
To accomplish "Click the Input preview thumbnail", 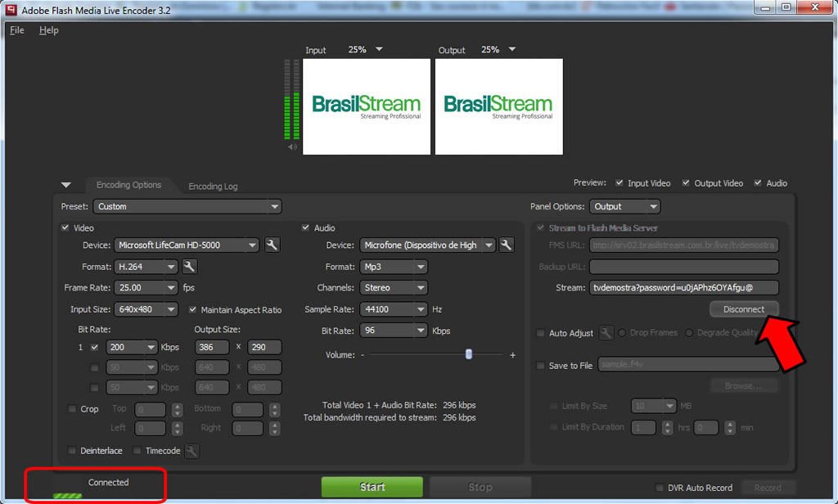I will point(367,107).
